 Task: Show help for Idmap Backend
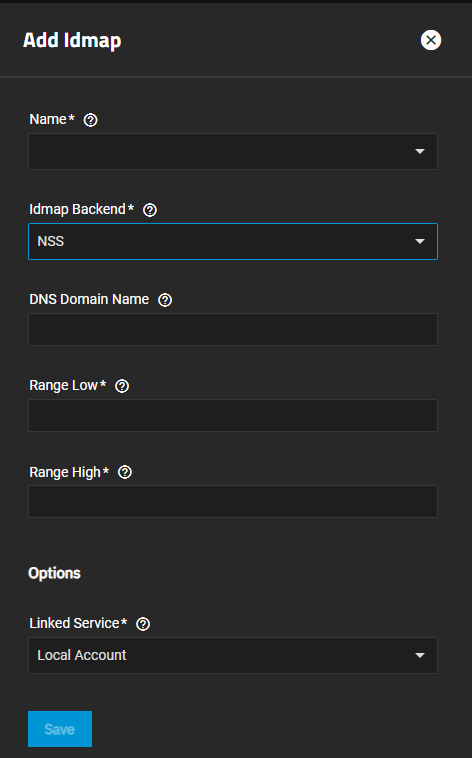(150, 210)
